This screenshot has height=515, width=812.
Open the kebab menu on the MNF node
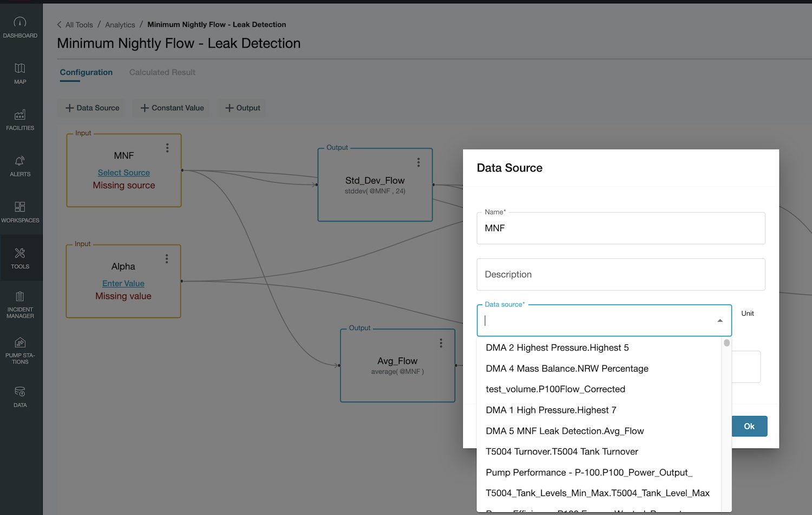[x=167, y=148]
